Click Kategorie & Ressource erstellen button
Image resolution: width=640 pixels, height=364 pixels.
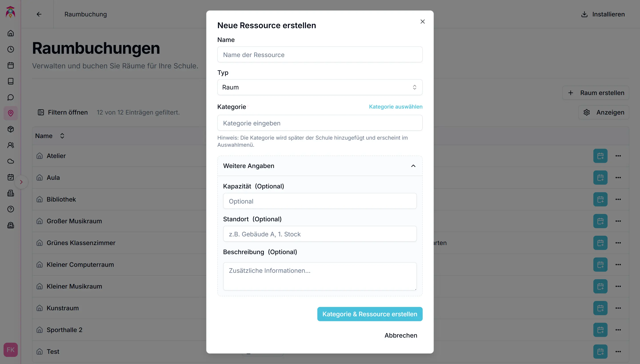[370, 314]
